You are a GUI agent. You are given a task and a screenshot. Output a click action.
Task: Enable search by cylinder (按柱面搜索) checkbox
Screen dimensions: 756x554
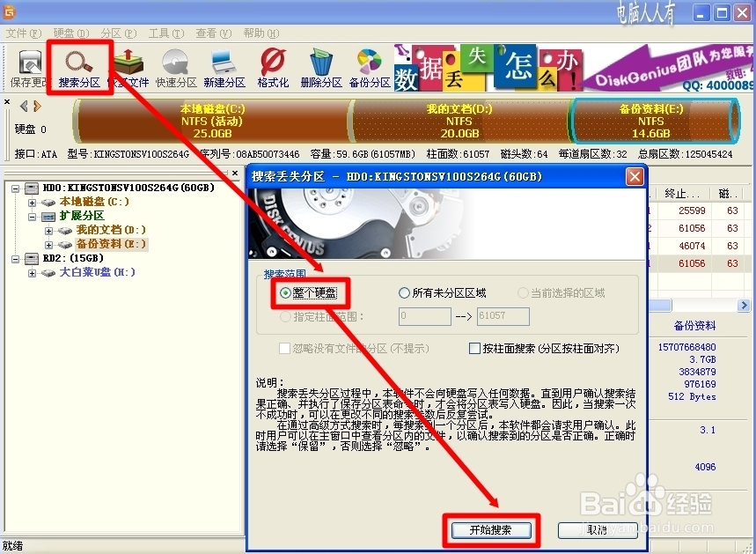(x=475, y=349)
